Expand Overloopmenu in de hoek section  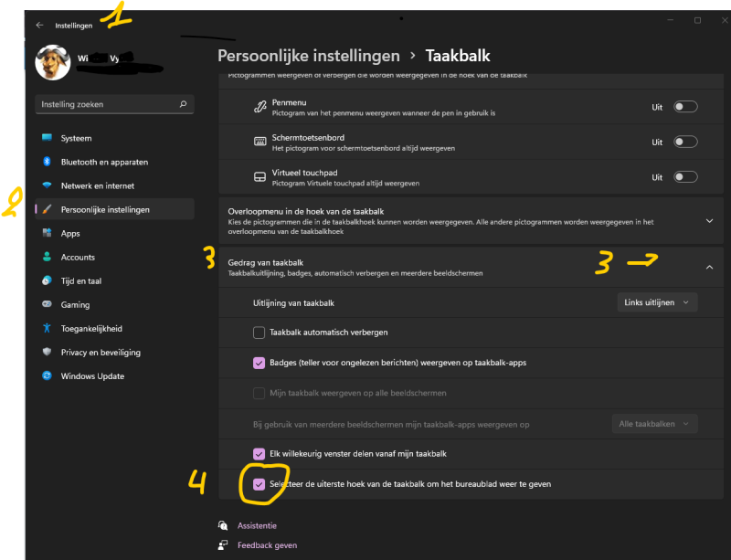point(710,221)
